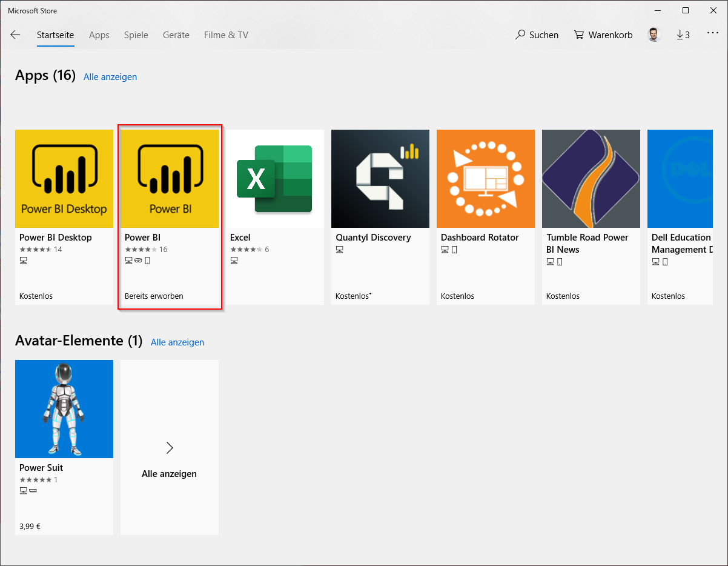
Task: Click the Alle anzeigen tile with chevron
Action: [170, 448]
